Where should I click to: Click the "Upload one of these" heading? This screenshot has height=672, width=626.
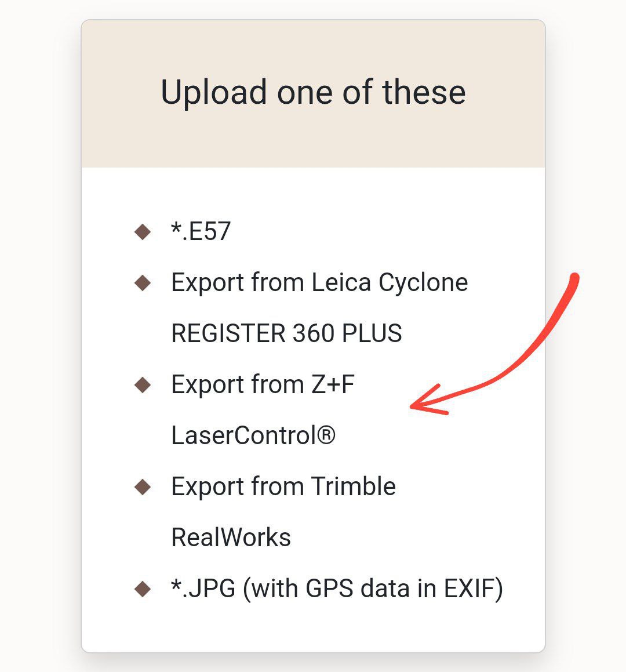click(x=313, y=92)
